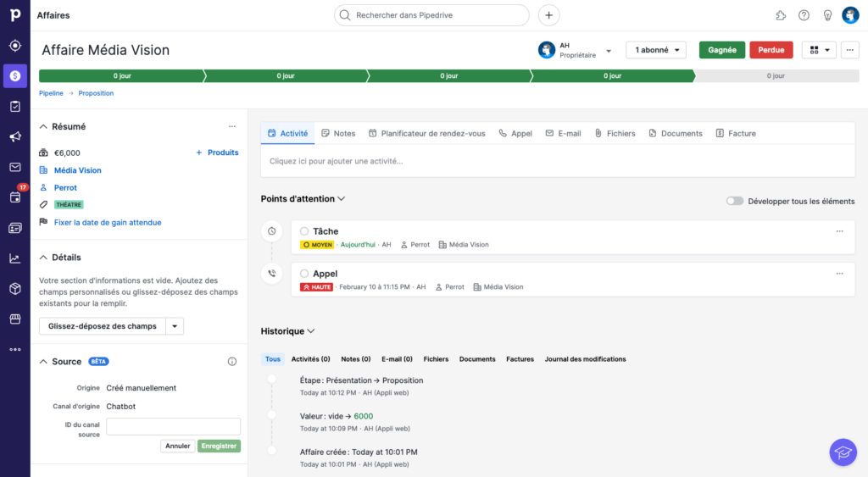This screenshot has width=868, height=477.
Task: Open the lightbulb tips icon
Action: (827, 15)
